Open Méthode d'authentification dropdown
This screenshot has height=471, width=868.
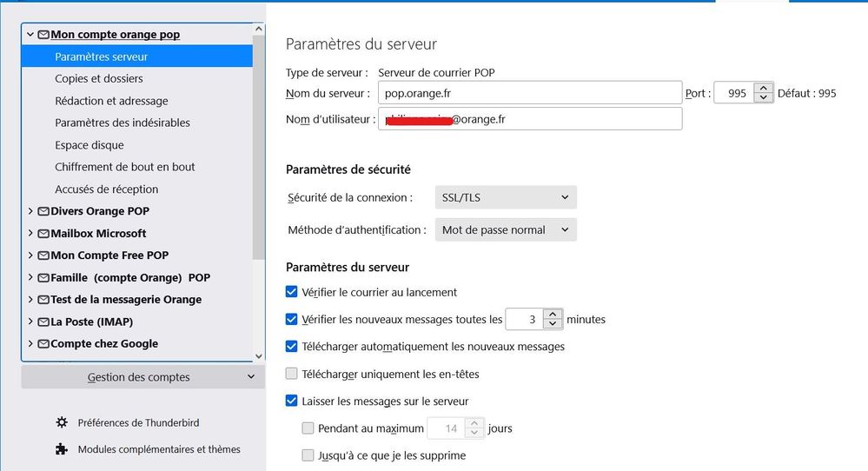point(505,229)
